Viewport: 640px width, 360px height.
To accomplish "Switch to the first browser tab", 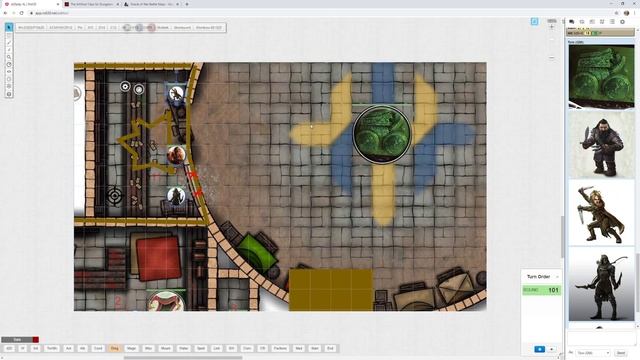I will (31, 4).
